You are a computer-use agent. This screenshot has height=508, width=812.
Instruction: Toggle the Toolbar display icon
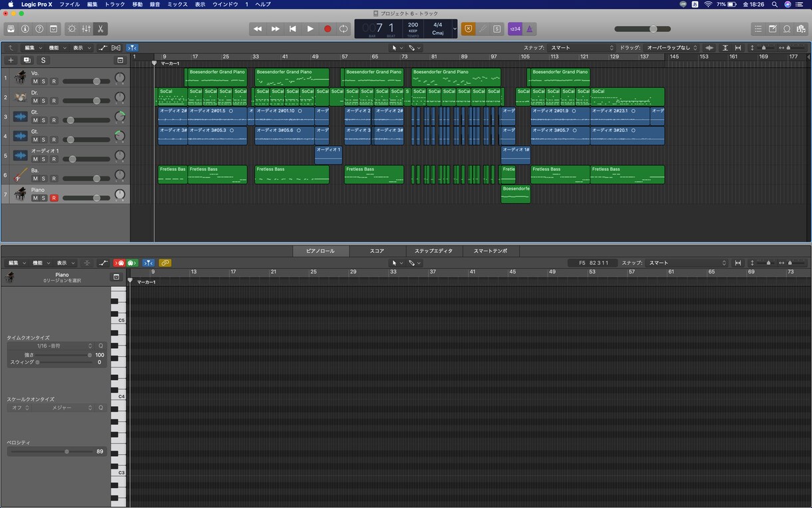[53, 29]
